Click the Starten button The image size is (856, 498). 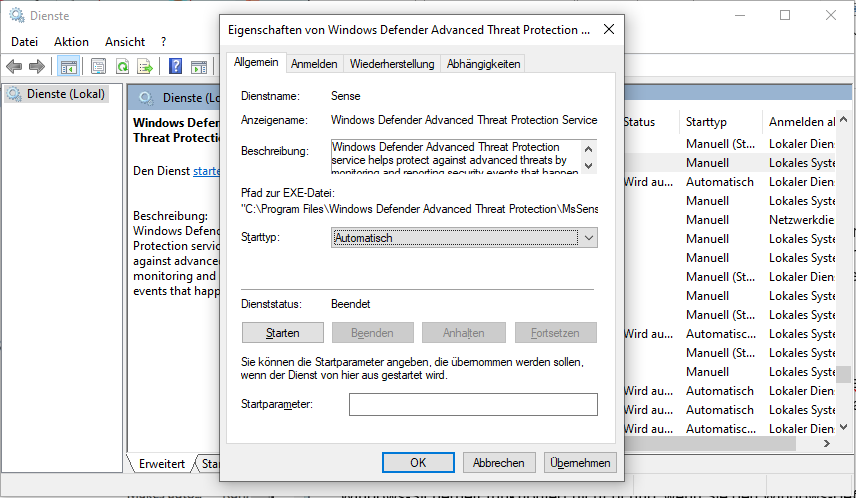283,333
